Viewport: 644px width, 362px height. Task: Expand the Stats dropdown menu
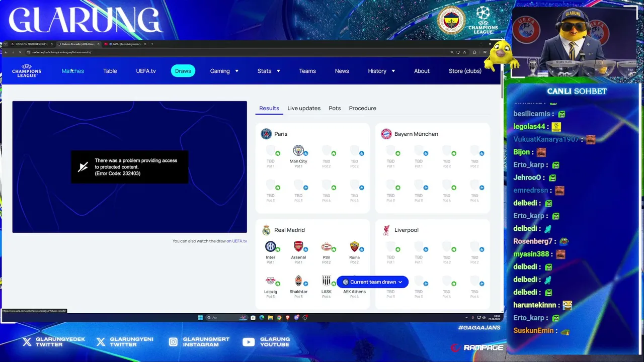(x=269, y=71)
